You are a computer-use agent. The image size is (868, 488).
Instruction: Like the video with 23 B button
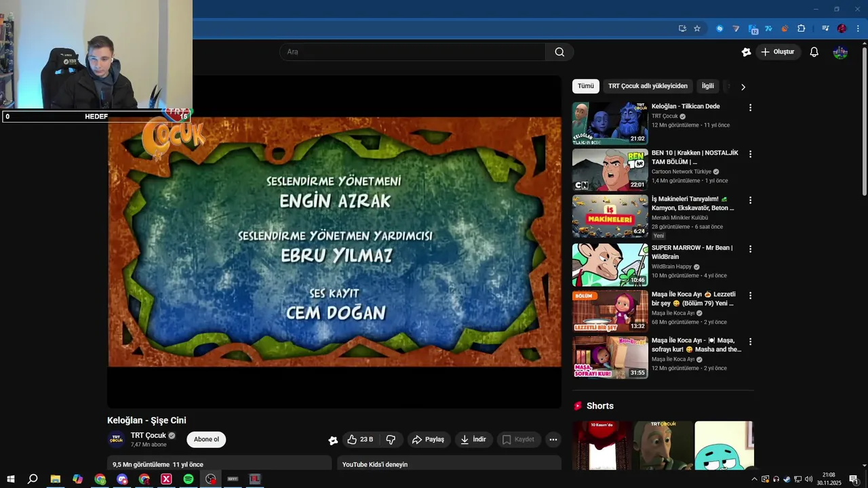(x=361, y=439)
